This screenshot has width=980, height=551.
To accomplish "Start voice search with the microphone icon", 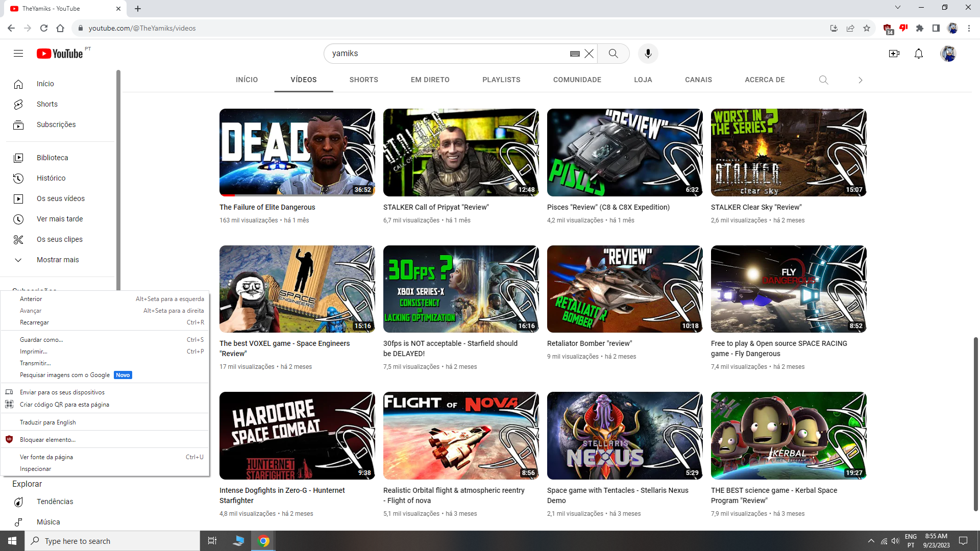I will [x=648, y=54].
